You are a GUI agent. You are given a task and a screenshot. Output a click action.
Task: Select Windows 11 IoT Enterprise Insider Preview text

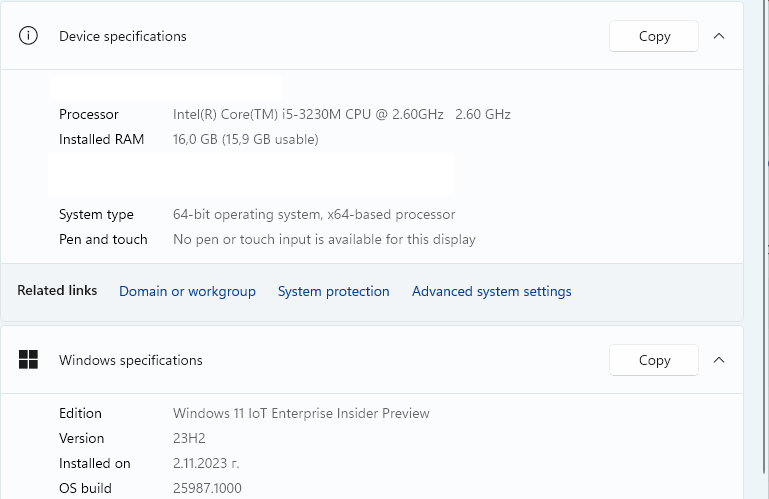click(x=301, y=413)
